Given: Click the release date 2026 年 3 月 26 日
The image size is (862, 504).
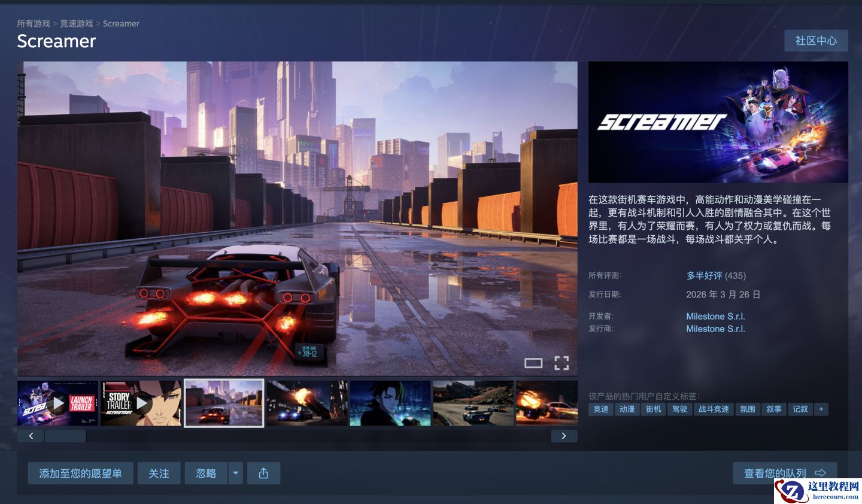Looking at the screenshot, I should [723, 294].
